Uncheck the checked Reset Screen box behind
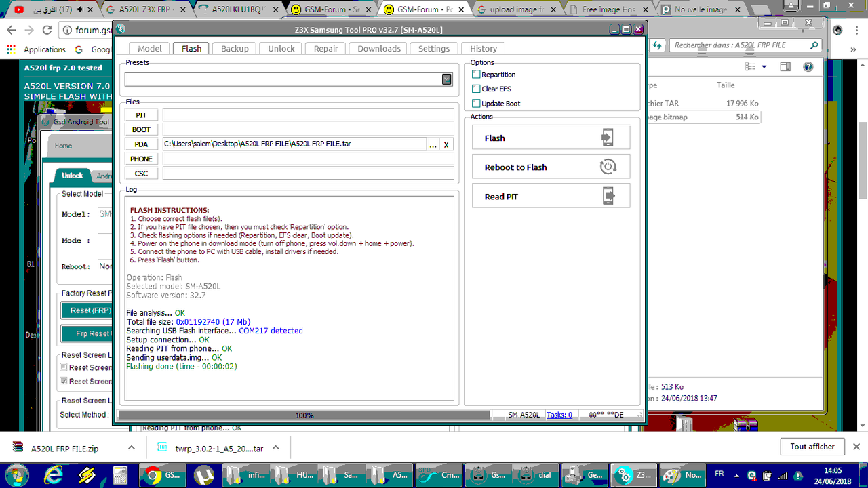 coord(64,381)
